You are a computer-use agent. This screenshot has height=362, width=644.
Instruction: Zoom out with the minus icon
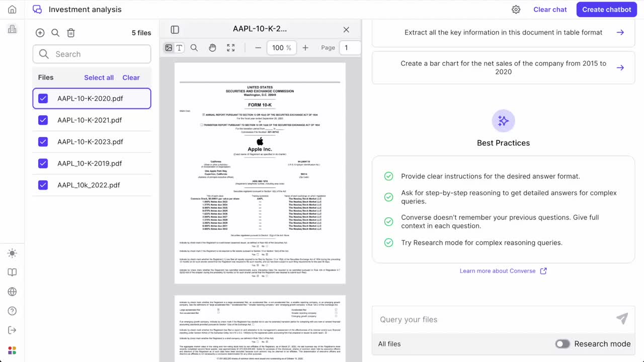click(258, 48)
